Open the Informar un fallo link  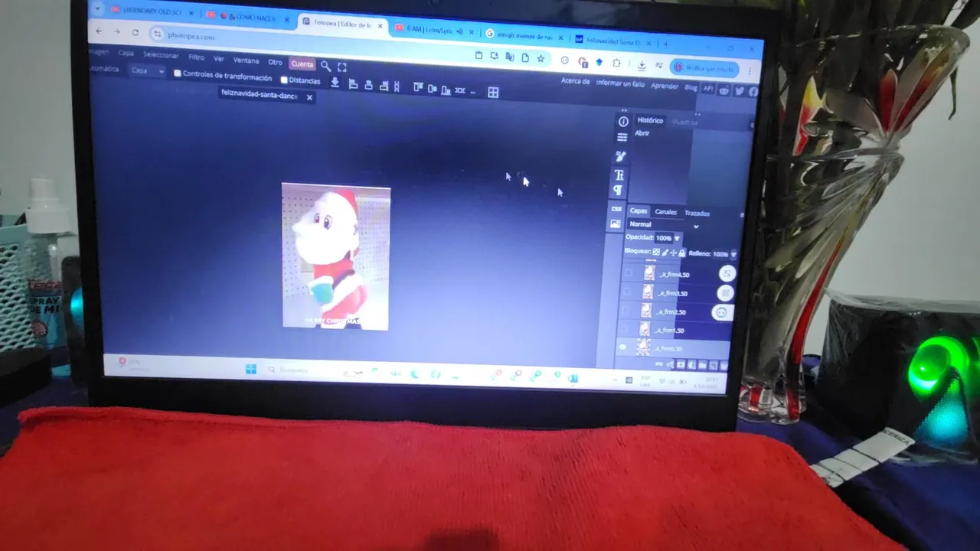[620, 83]
